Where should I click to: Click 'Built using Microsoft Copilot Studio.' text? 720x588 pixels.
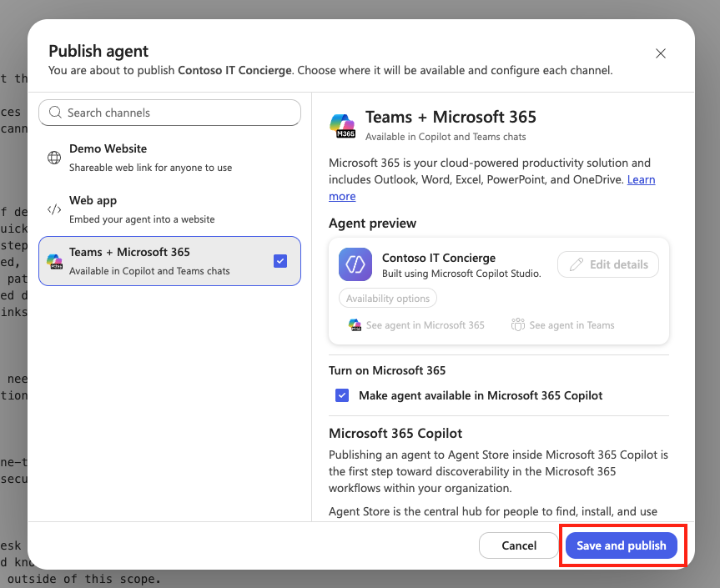[x=461, y=274]
